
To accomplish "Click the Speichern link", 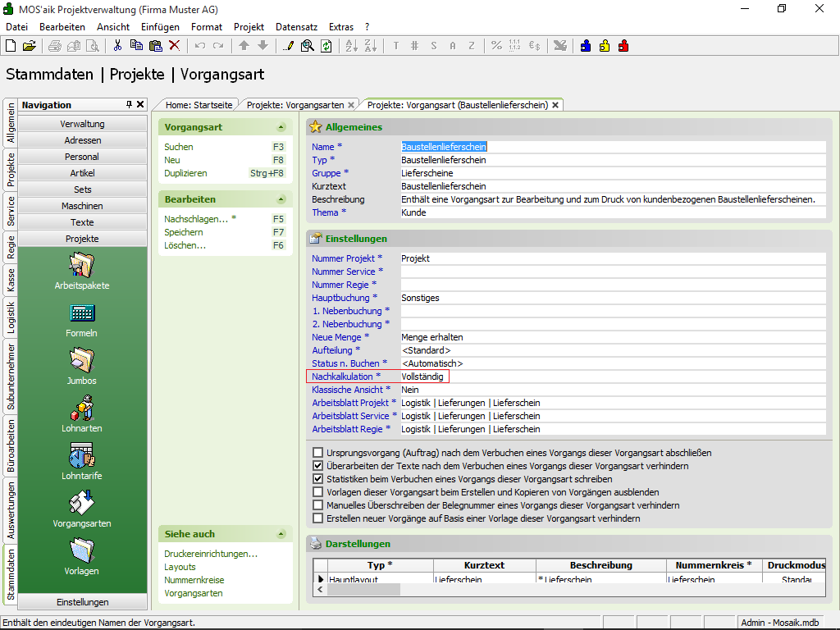I will (183, 232).
